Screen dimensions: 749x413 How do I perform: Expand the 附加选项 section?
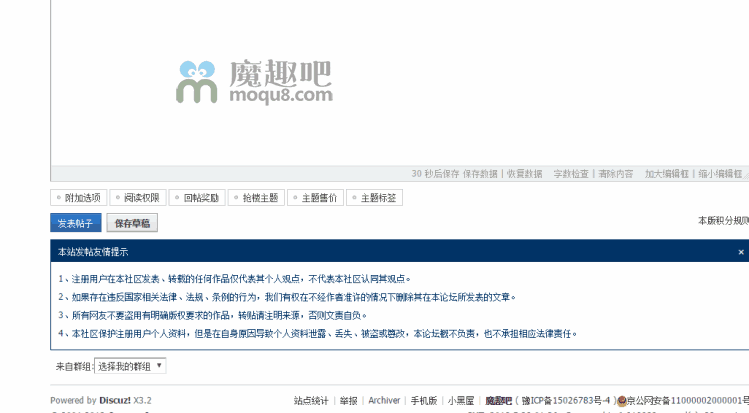[x=78, y=198]
